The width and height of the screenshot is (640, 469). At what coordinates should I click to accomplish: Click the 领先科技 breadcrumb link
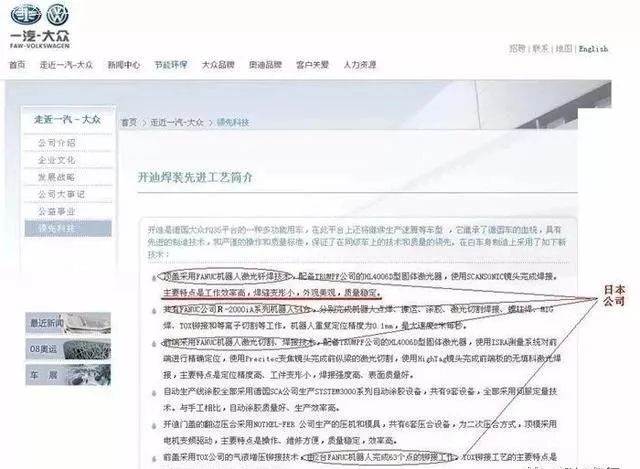click(233, 122)
